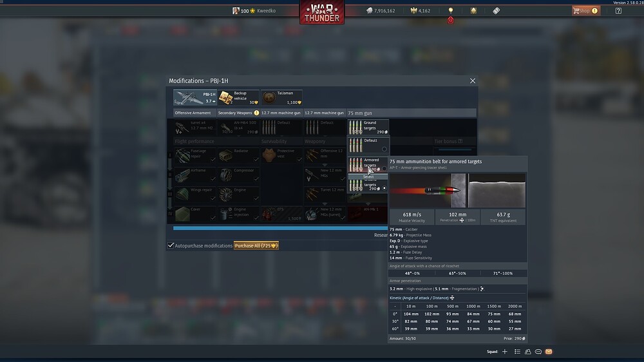The image size is (644, 362).
Task: Click the gold premium badge icon in top bar
Action: [473, 11]
